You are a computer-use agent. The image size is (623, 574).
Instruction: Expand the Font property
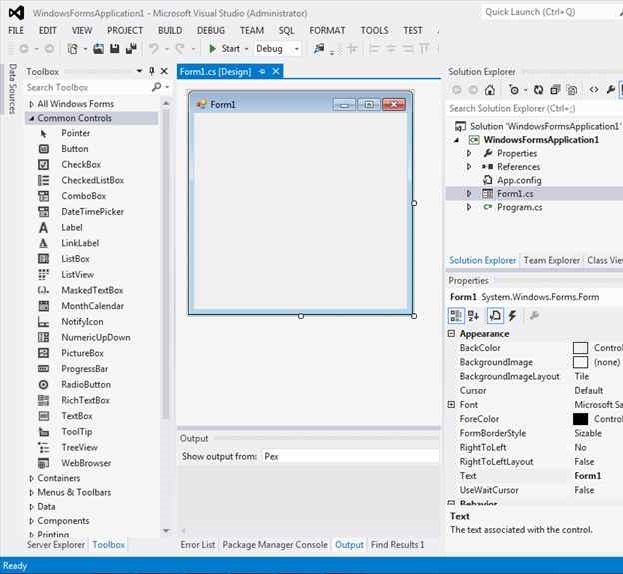coord(451,404)
